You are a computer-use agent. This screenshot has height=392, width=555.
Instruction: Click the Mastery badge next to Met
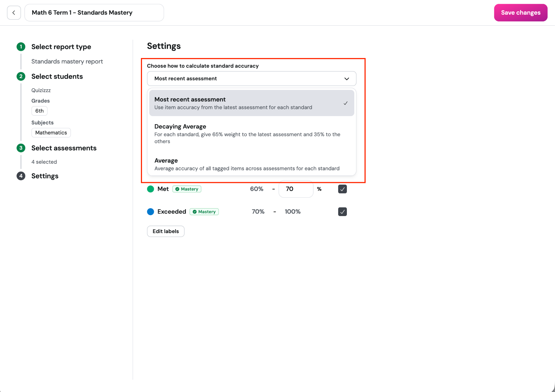coord(187,189)
